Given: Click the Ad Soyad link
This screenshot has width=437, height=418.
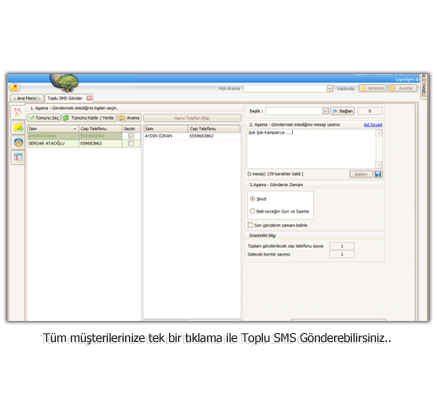Looking at the screenshot, I should [x=373, y=125].
